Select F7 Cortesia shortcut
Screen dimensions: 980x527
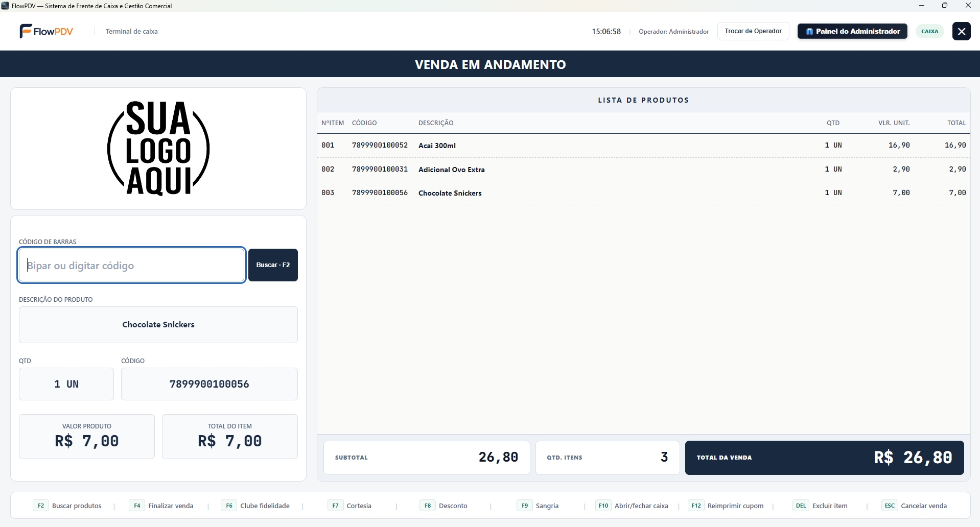coord(349,506)
